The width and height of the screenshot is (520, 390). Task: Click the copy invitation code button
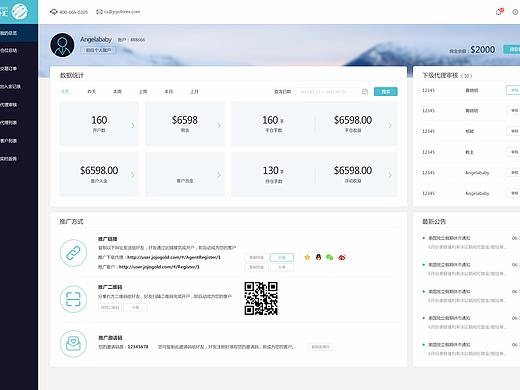(320, 347)
